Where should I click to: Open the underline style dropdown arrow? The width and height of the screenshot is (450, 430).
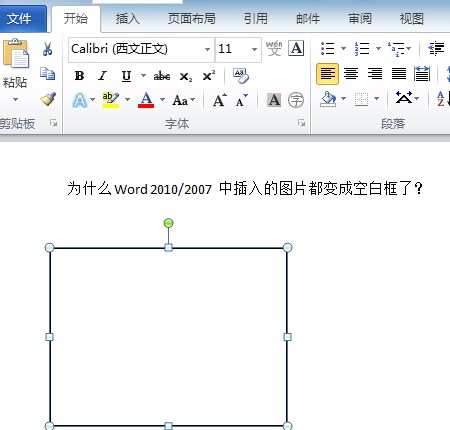(x=143, y=76)
